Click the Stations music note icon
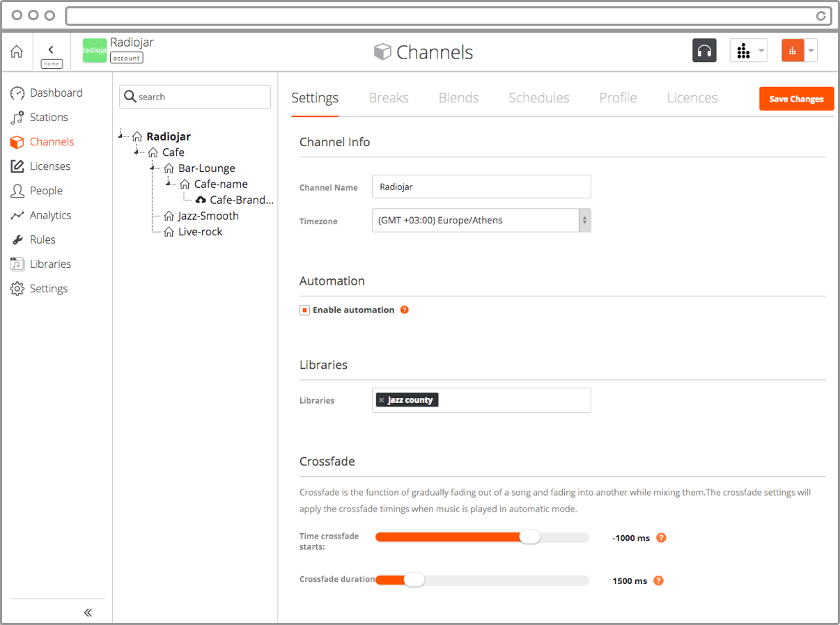 click(17, 118)
